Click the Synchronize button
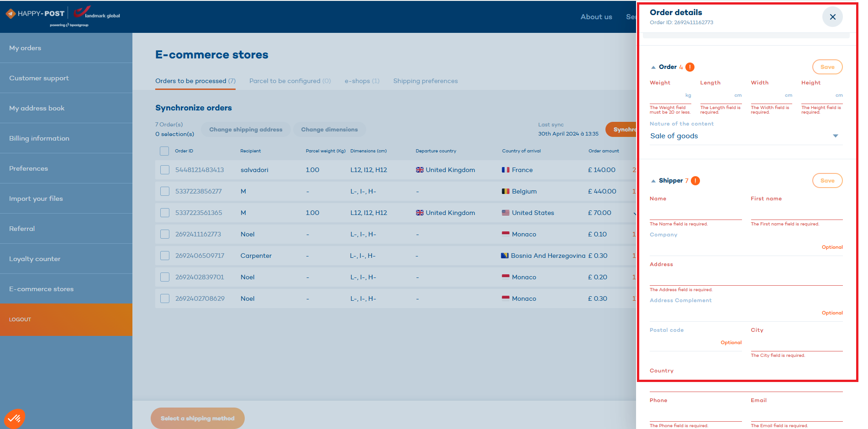Image resolution: width=868 pixels, height=429 pixels. [621, 130]
